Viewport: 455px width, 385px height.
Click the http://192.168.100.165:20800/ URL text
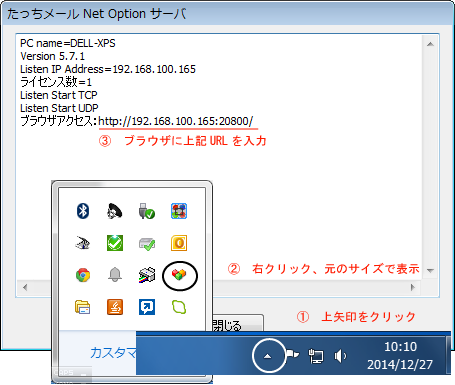point(176,121)
